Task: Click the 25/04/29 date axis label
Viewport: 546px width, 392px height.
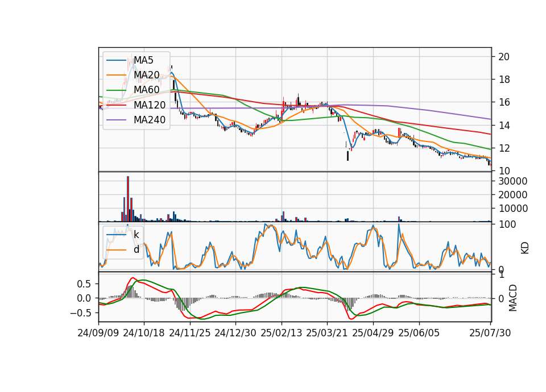Action: coord(373,333)
